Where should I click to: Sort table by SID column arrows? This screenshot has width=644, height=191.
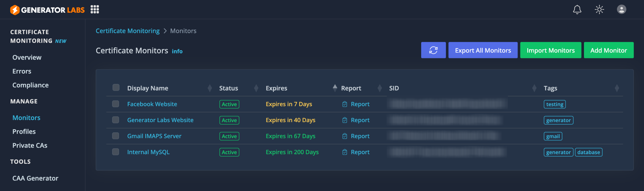pos(534,88)
